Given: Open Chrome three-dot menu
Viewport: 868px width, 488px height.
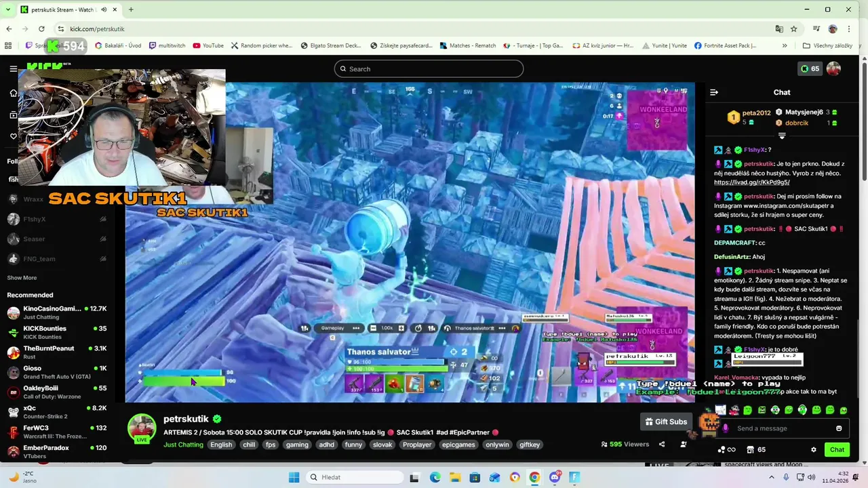Looking at the screenshot, I should 849,29.
